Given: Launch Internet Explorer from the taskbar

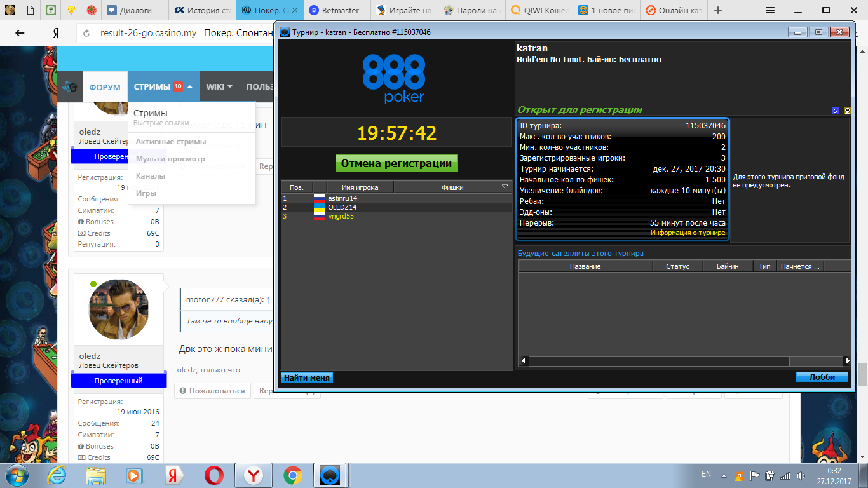Looking at the screenshot, I should 58,475.
